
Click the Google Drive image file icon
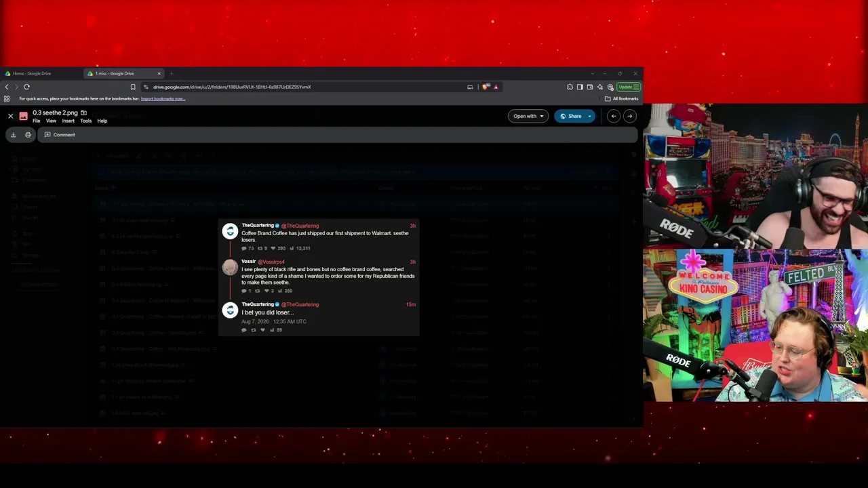[x=24, y=116]
